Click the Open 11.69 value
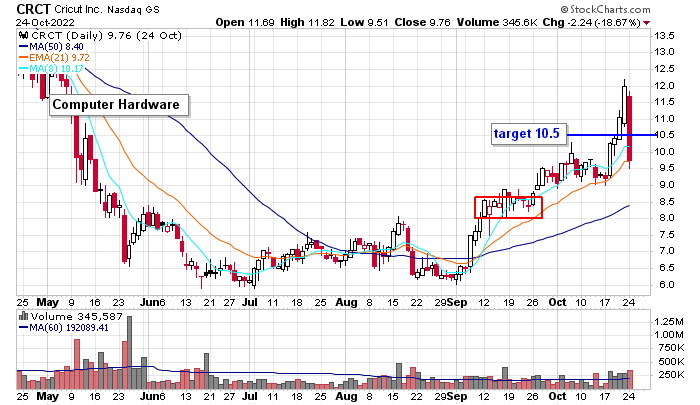Image resolution: width=700 pixels, height=405 pixels. (245, 22)
